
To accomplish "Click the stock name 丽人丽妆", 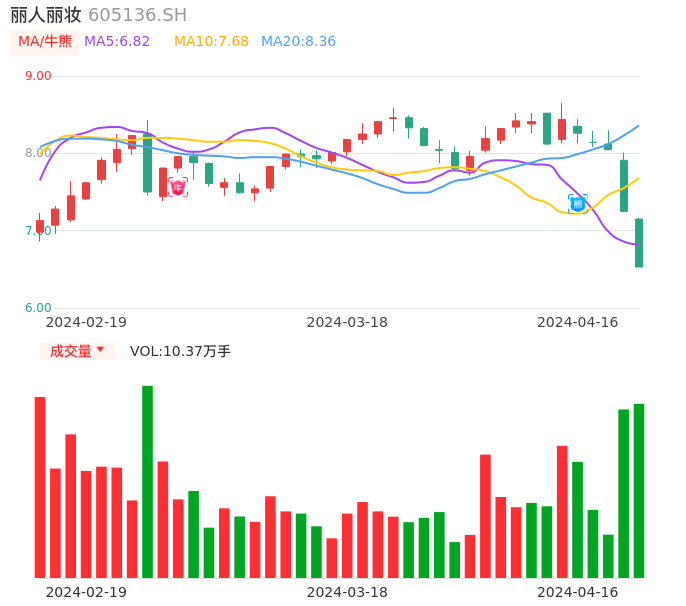I will [x=46, y=15].
